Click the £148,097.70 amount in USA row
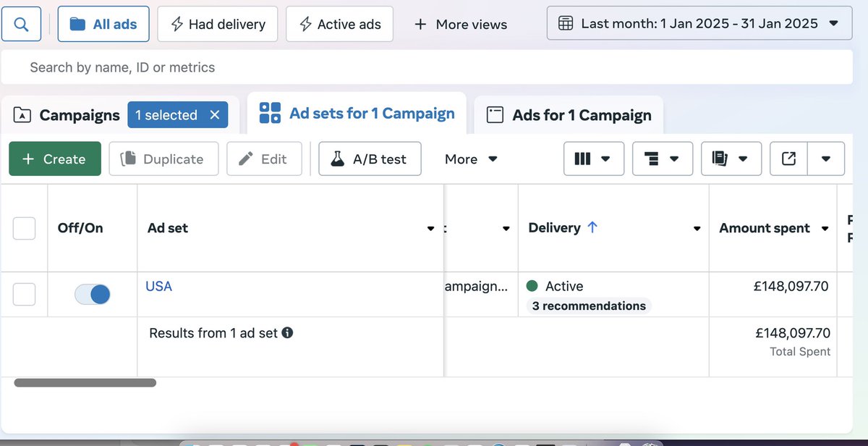The image size is (868, 446). 791,287
